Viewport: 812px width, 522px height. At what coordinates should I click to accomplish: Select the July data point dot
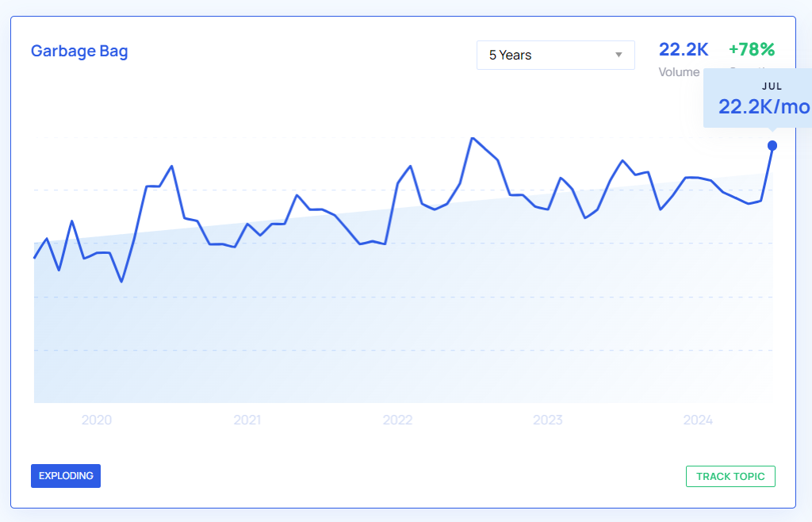point(772,145)
